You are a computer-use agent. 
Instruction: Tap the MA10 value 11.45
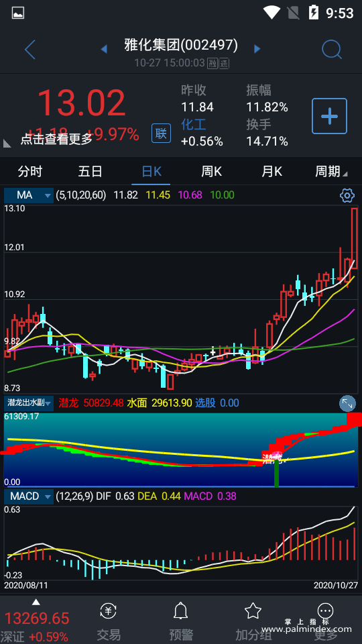(158, 195)
